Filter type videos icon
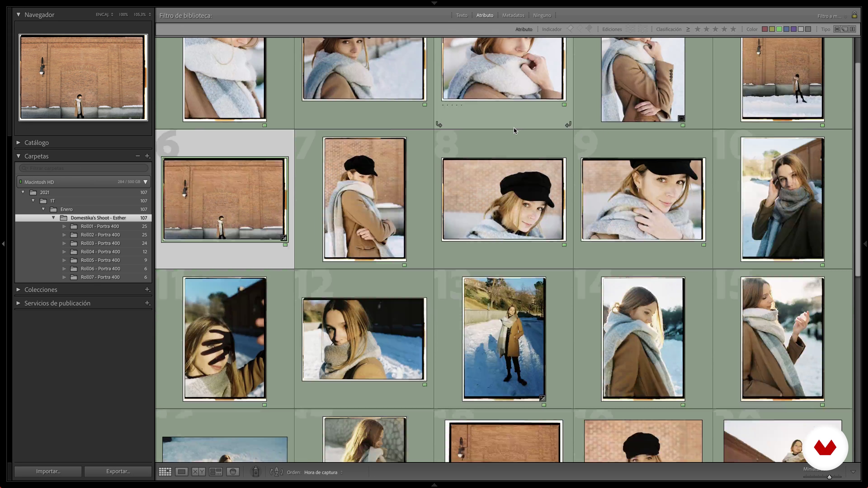 [852, 29]
